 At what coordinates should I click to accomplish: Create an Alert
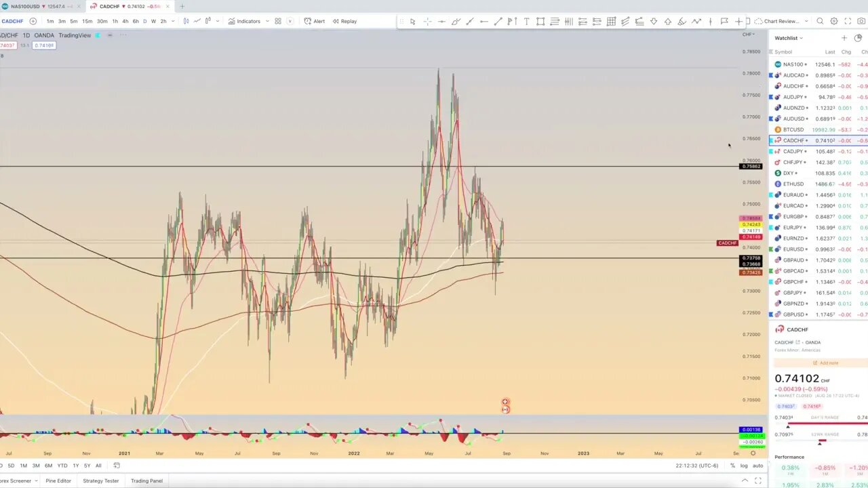(x=314, y=21)
